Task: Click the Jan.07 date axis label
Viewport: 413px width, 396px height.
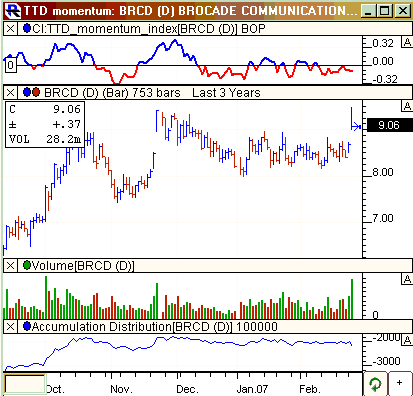Action: click(x=252, y=389)
